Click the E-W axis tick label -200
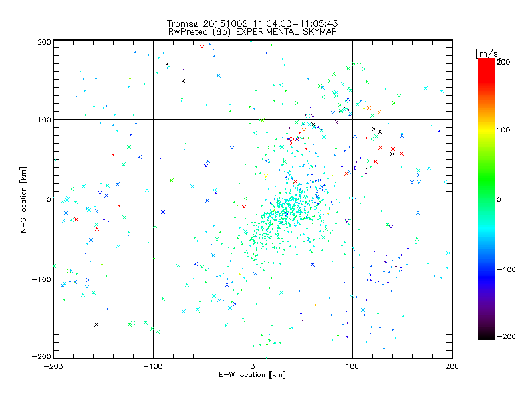The height and width of the screenshot is (399, 532). (x=53, y=366)
